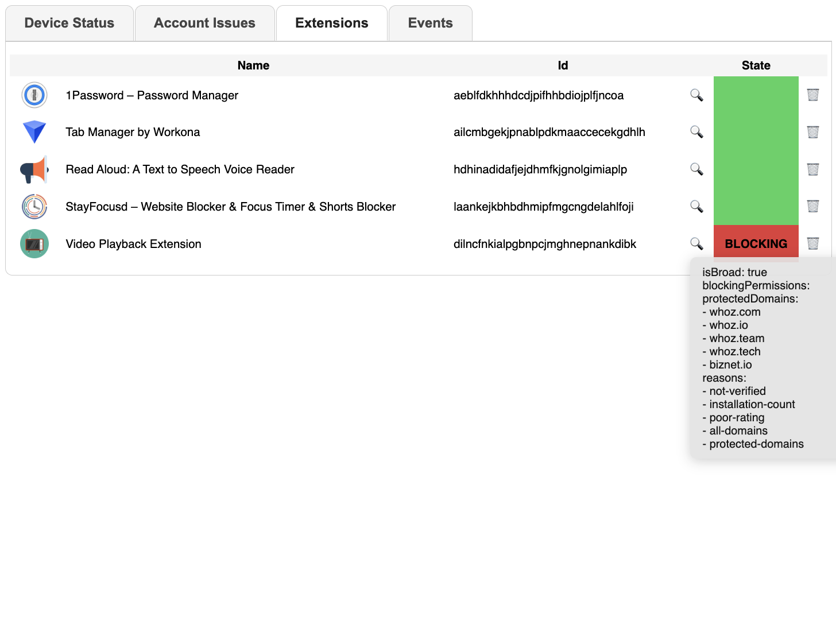The height and width of the screenshot is (644, 836).
Task: Switch to the Device Status tab
Action: click(x=69, y=23)
